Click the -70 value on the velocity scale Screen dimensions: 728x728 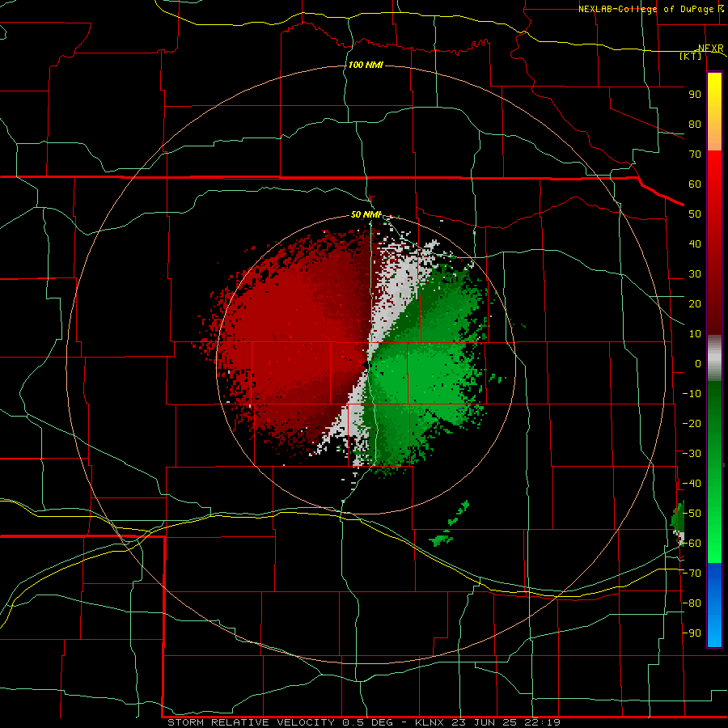pyautogui.click(x=692, y=574)
